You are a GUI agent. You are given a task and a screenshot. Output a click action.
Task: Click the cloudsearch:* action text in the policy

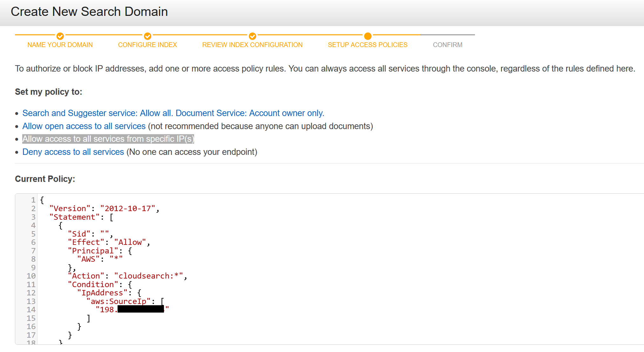click(x=150, y=276)
